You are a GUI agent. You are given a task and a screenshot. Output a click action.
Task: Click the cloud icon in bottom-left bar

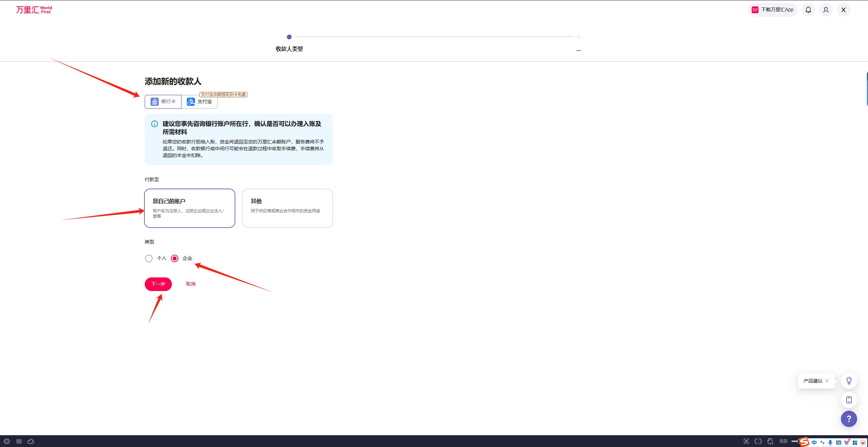click(31, 441)
